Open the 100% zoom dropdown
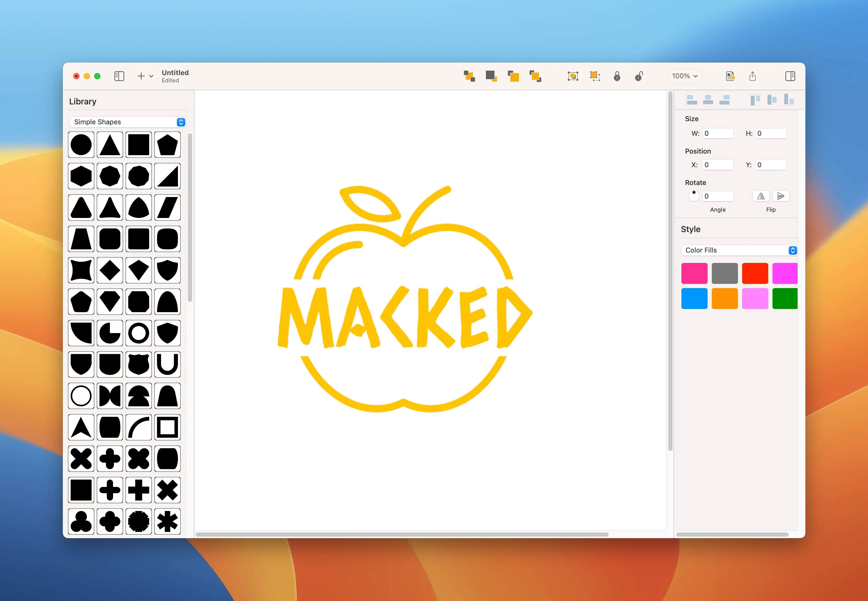This screenshot has height=601, width=868. pos(685,76)
